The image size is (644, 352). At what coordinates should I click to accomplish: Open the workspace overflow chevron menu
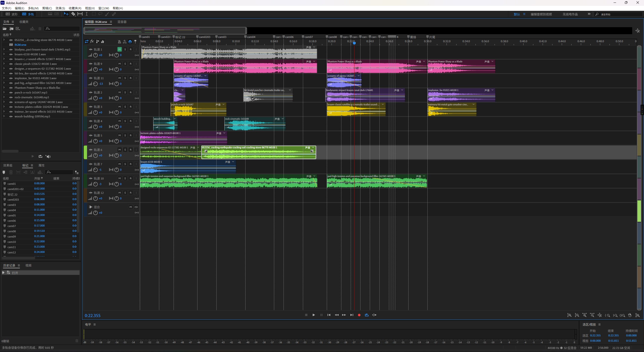589,14
